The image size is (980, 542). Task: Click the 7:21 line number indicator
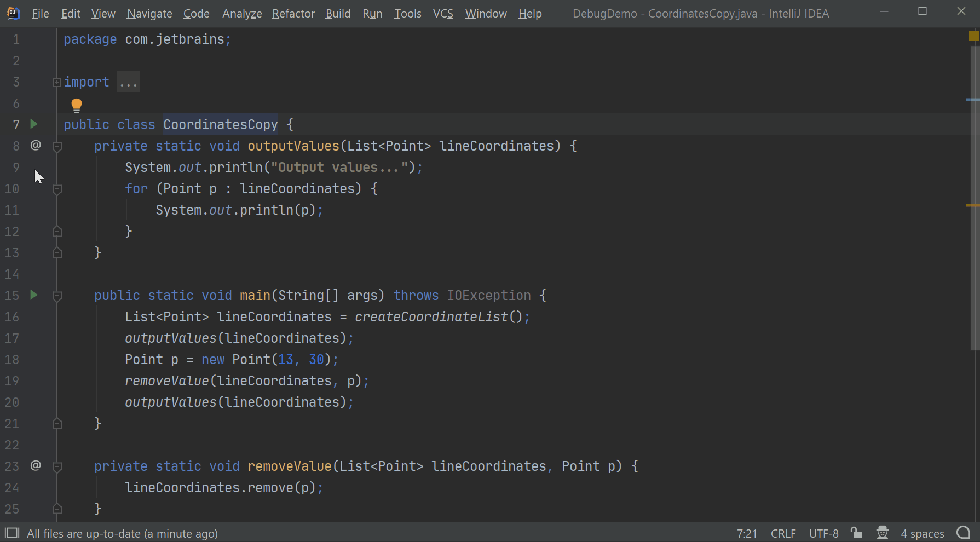pos(746,533)
